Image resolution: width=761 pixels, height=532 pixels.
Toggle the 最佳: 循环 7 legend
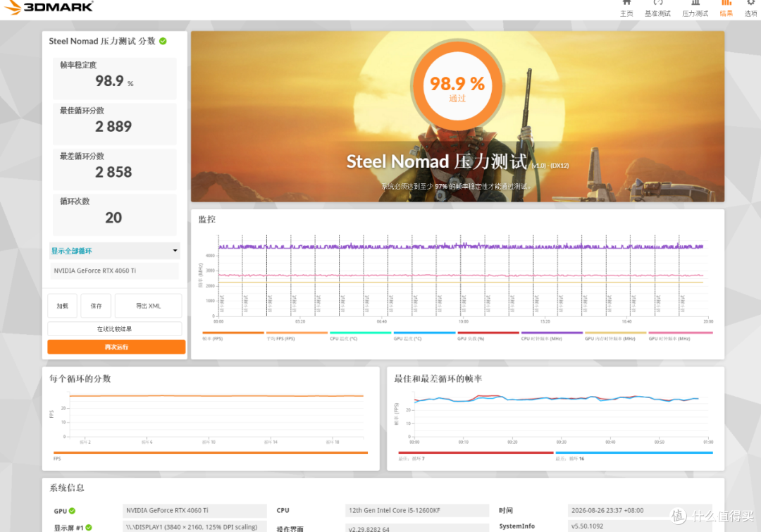click(476, 455)
